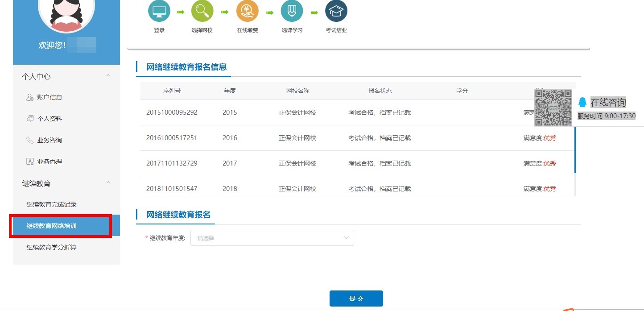Select 继续教育学分折算 in sidebar
This screenshot has height=311, width=644.
[x=51, y=247]
